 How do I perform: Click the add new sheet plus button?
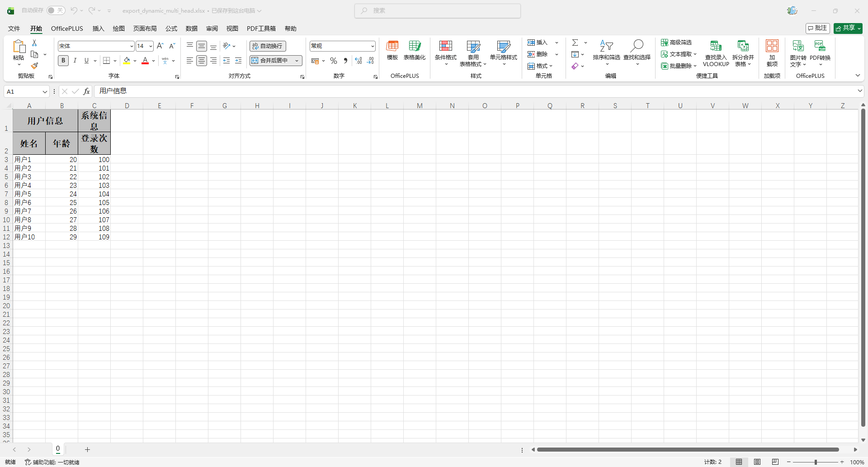tap(87, 449)
